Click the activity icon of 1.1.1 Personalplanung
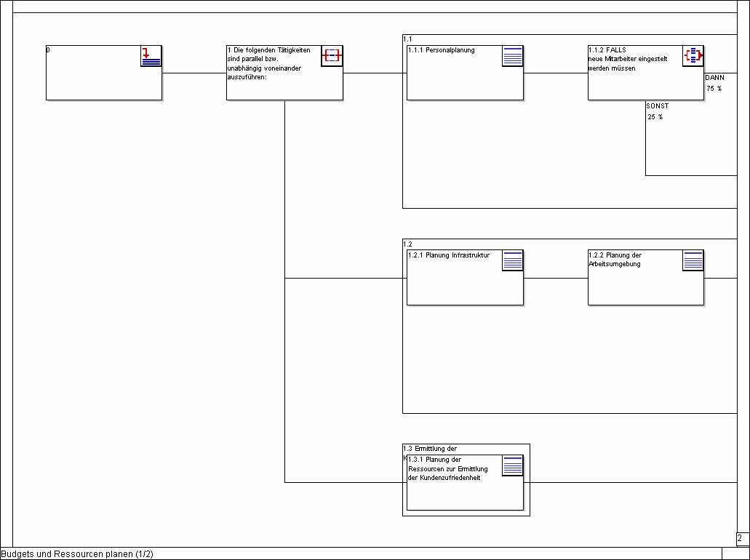750x560 pixels. pyautogui.click(x=512, y=56)
